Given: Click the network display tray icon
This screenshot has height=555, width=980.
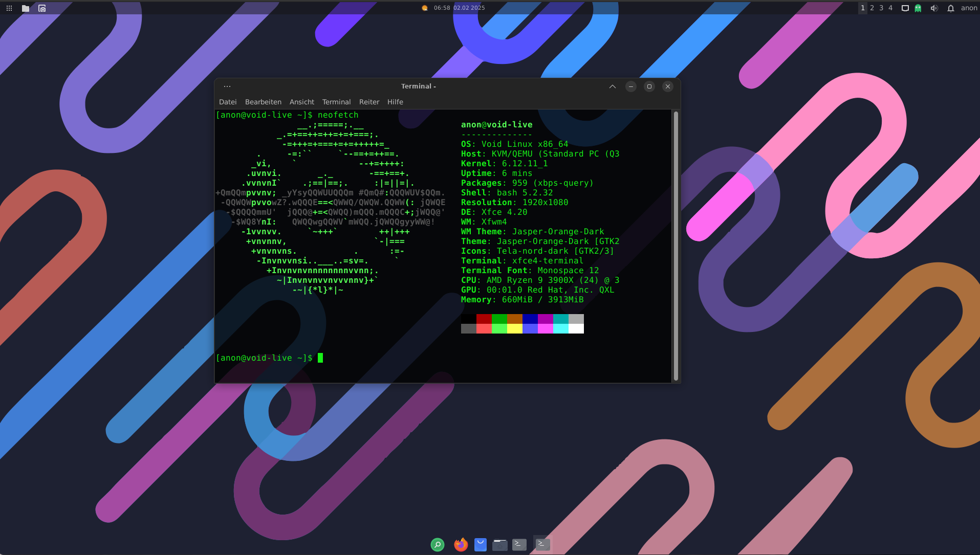Looking at the screenshot, I should 905,8.
